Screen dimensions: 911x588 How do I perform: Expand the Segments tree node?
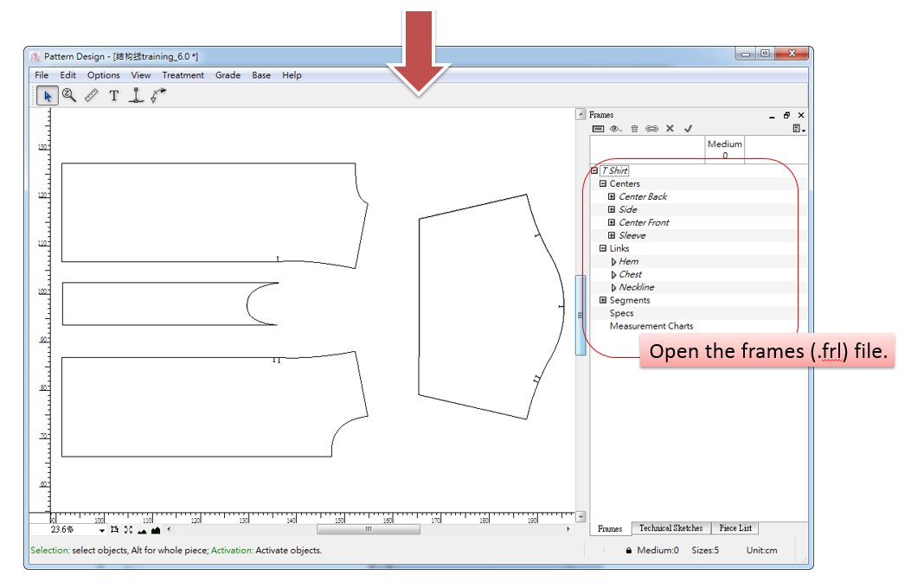click(x=603, y=301)
